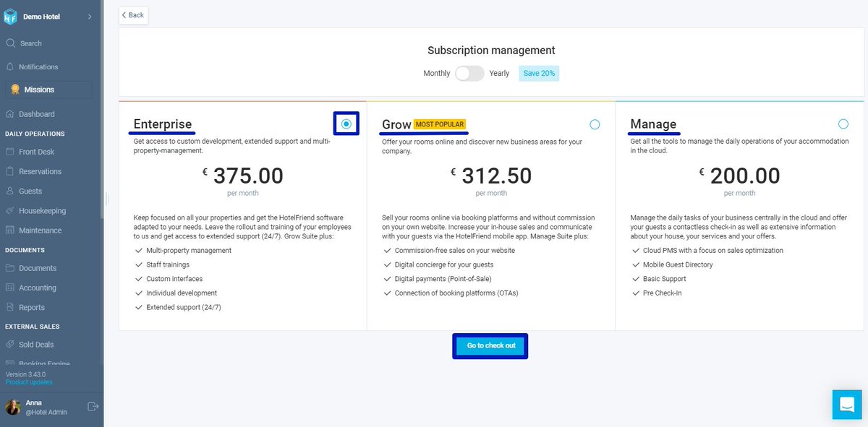Open Sold Deals in the sidebar
The image size is (868, 427).
point(36,345)
